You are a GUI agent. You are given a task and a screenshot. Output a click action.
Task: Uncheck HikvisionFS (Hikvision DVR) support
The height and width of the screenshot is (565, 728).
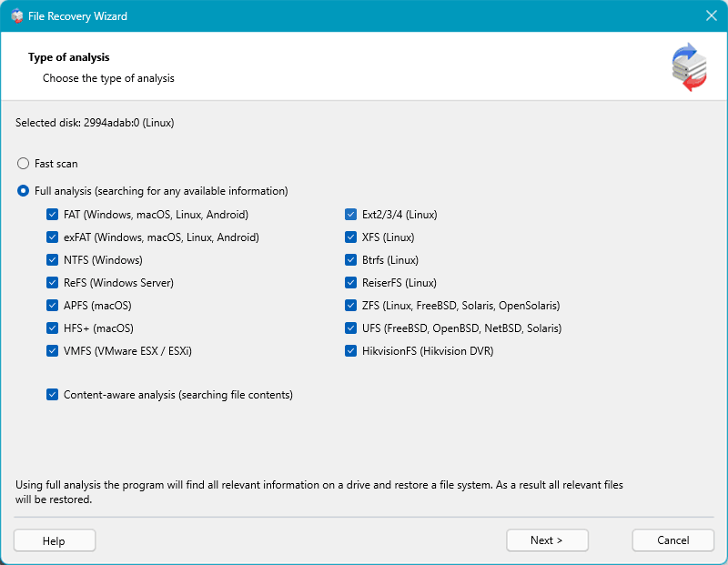(x=350, y=350)
